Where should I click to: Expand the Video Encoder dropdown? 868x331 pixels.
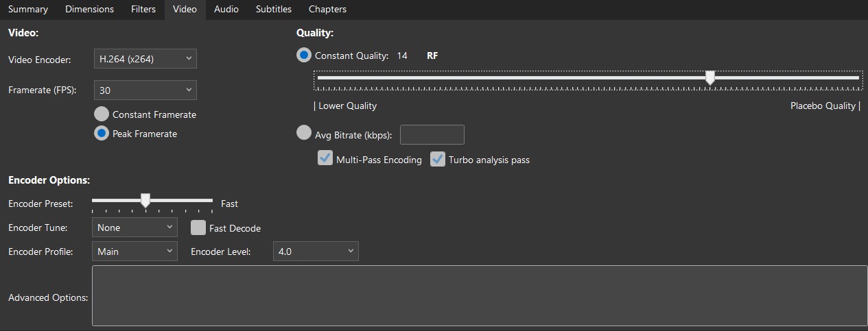coord(145,59)
